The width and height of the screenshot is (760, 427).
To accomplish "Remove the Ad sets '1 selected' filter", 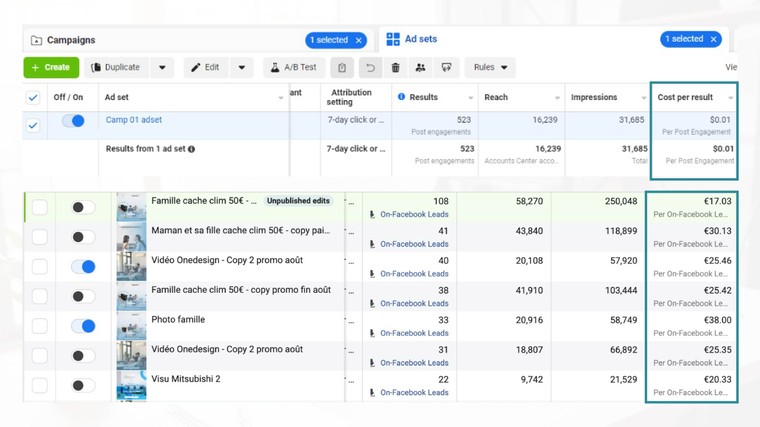I will click(713, 39).
